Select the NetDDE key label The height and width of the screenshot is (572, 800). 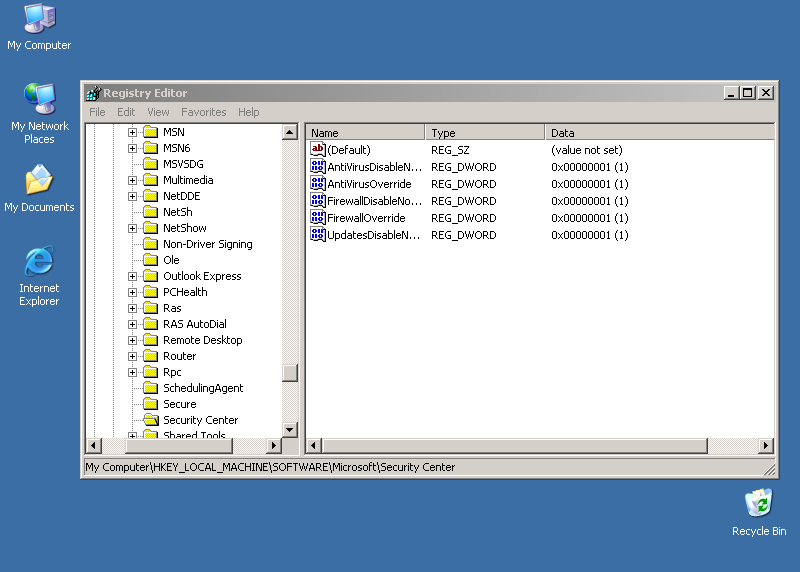[182, 196]
